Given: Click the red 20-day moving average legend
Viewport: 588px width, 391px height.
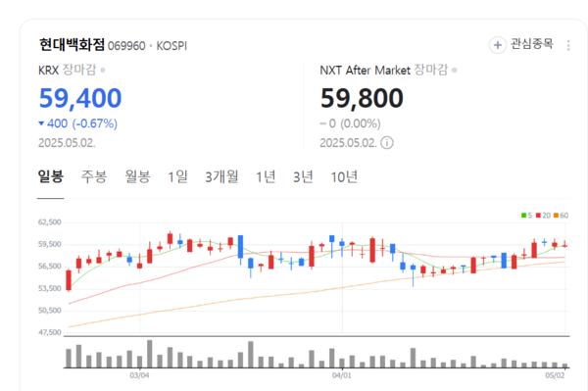Looking at the screenshot, I should point(543,216).
